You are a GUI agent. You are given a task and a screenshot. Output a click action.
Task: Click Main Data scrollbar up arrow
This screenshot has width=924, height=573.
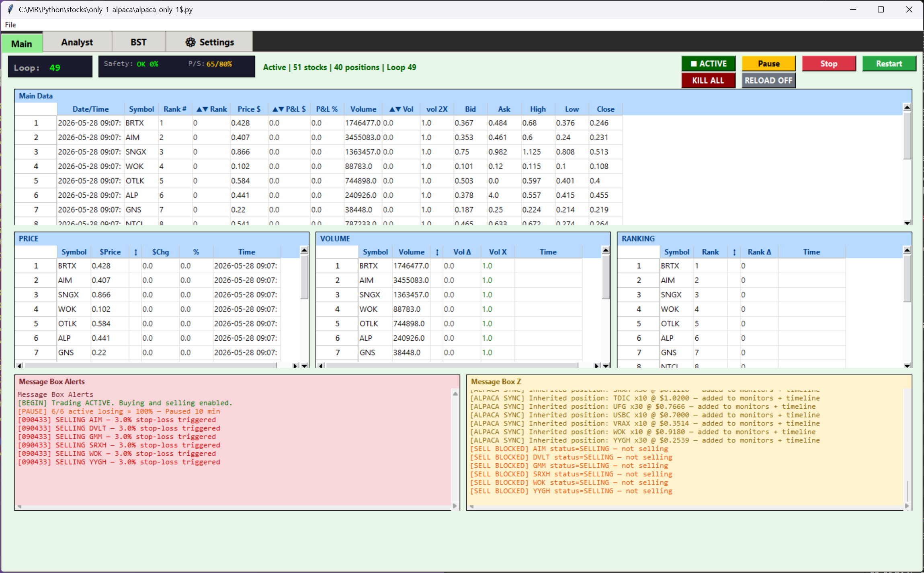(907, 107)
